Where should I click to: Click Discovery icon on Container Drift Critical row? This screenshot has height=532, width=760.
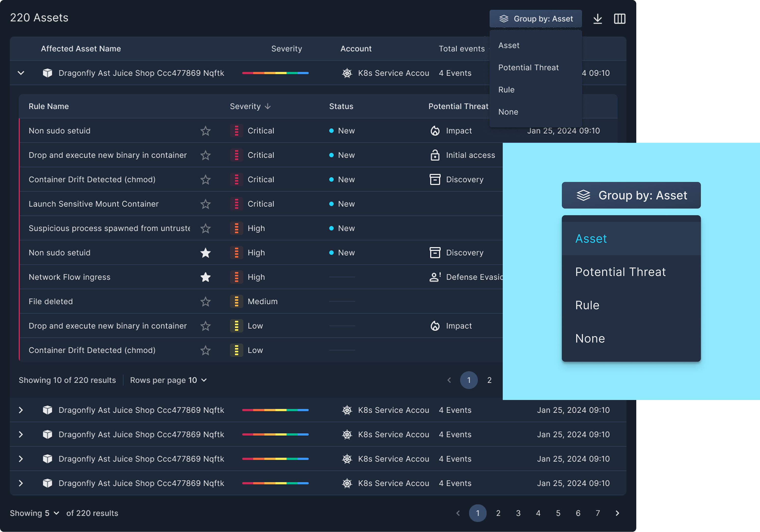(x=435, y=179)
